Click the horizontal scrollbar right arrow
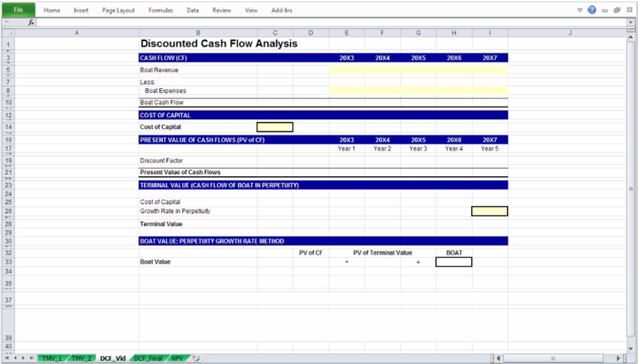638x364 pixels. (x=619, y=358)
